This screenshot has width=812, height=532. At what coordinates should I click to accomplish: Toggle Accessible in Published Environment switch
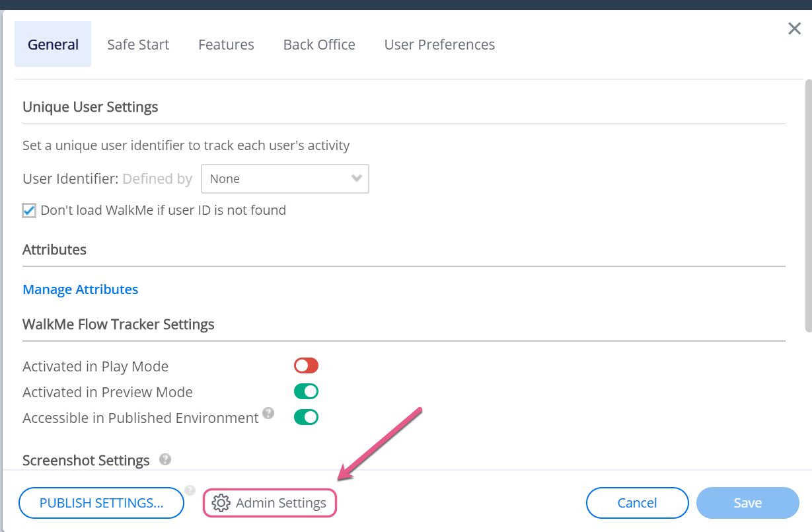tap(307, 417)
